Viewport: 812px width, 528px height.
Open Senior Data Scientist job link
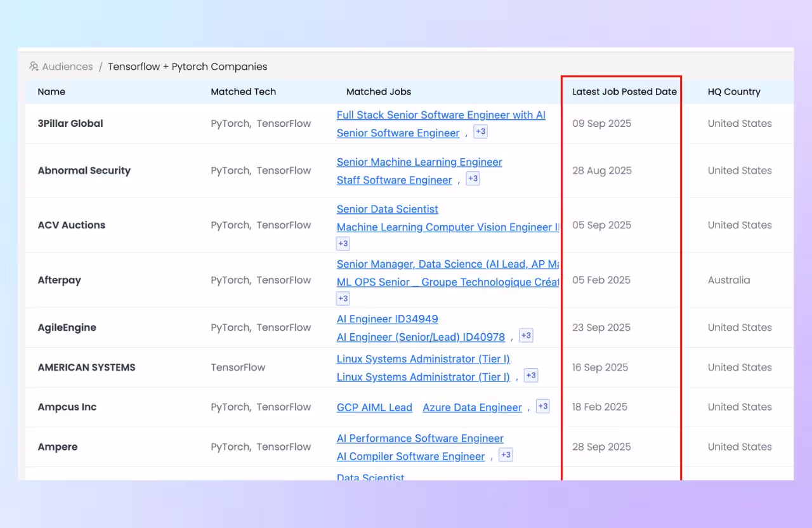click(x=388, y=209)
